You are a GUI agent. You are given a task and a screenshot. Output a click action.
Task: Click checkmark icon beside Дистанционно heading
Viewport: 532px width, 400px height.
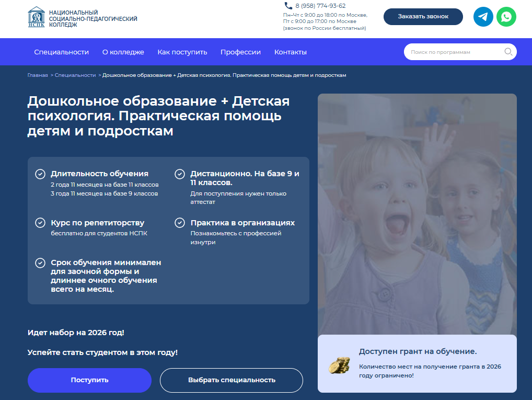point(180,174)
